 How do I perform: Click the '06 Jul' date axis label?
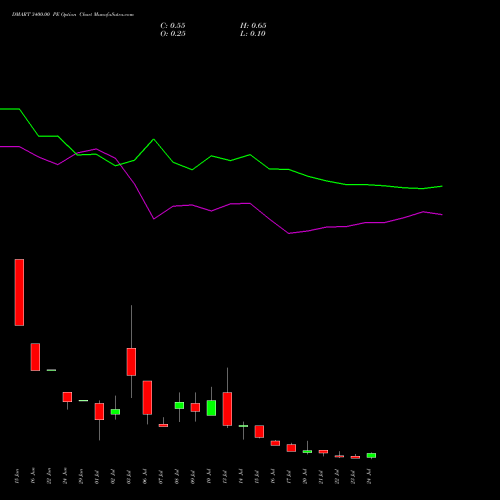pos(145,476)
